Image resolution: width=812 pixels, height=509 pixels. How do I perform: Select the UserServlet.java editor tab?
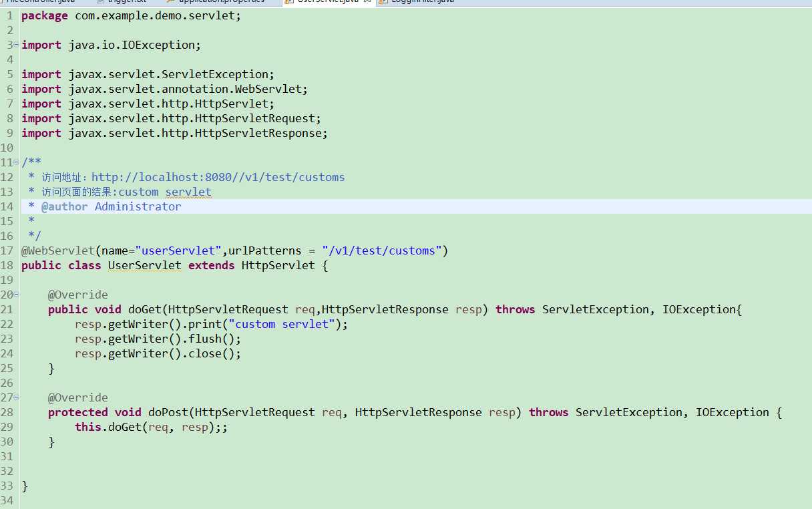pos(327,2)
